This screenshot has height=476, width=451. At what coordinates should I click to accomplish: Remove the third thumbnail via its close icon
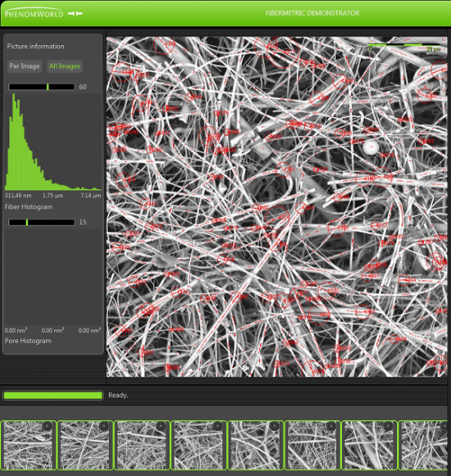[x=161, y=426]
